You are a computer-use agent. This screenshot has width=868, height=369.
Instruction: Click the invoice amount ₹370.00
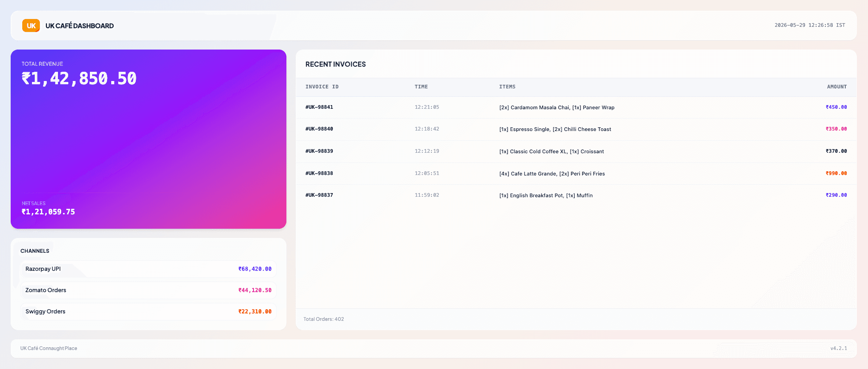836,151
